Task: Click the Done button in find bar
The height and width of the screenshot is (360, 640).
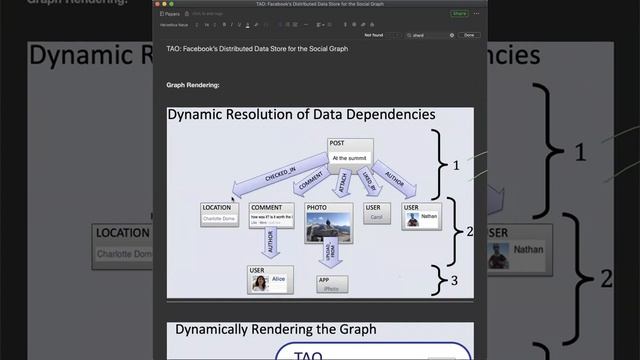Action: (469, 35)
